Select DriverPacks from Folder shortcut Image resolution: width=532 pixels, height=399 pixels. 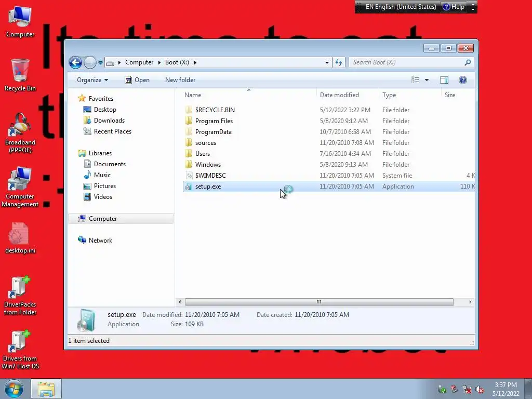(20, 296)
